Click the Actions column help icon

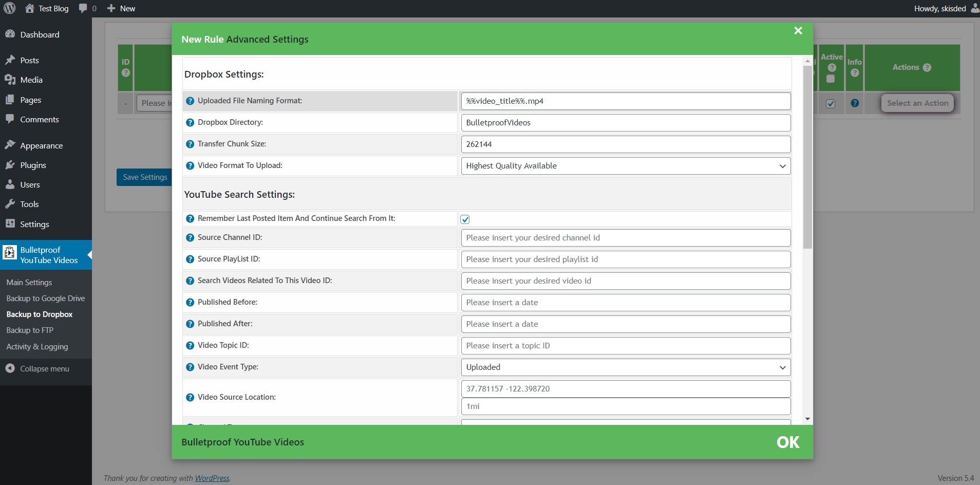point(927,67)
